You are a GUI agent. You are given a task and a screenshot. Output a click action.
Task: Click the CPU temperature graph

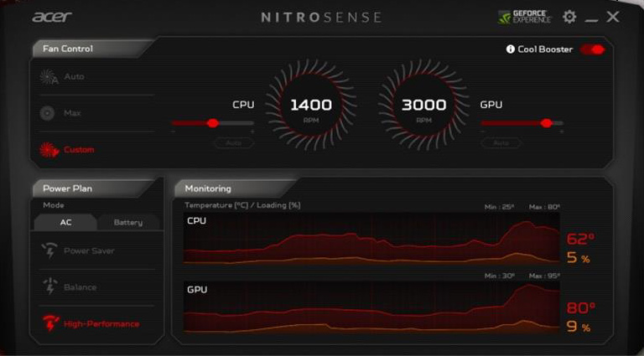tap(371, 238)
